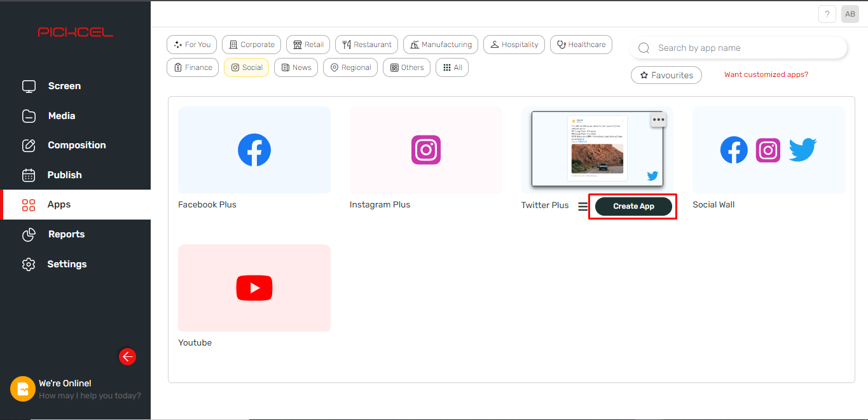Click the We're Online chat text

tap(65, 383)
